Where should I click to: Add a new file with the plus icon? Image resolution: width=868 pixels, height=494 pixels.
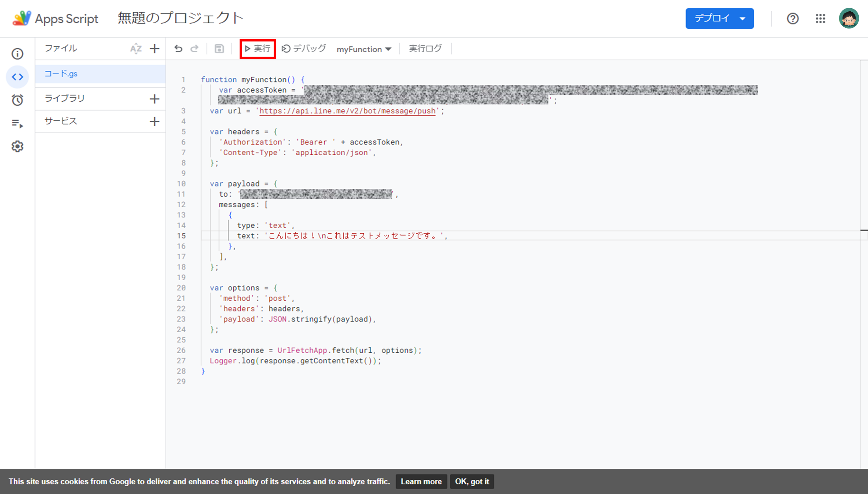[155, 49]
